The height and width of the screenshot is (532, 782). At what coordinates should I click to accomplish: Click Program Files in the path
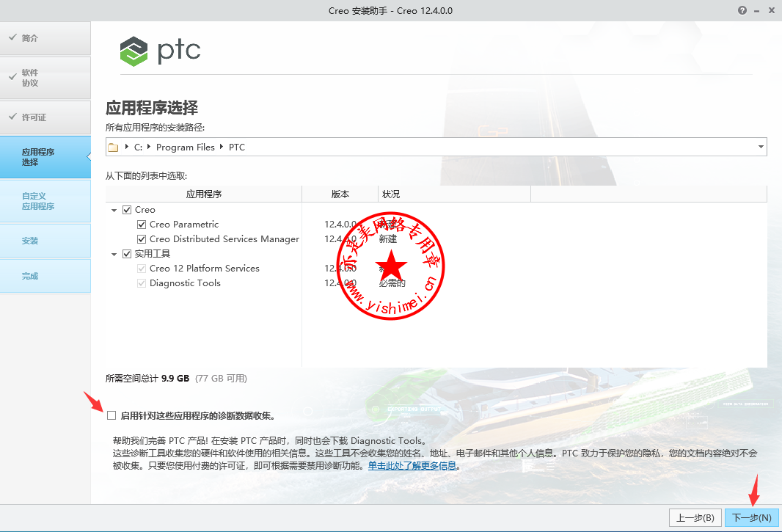pos(186,147)
